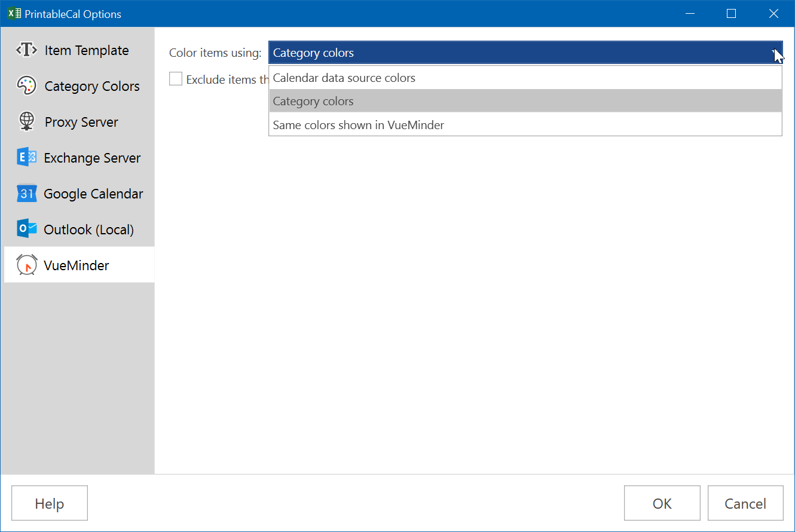Image resolution: width=795 pixels, height=532 pixels.
Task: Select the Exchange Server tab
Action: tap(79, 158)
